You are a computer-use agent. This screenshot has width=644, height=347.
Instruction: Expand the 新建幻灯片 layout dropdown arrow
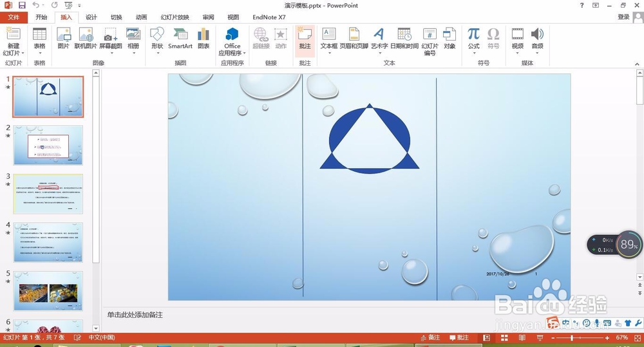23,53
